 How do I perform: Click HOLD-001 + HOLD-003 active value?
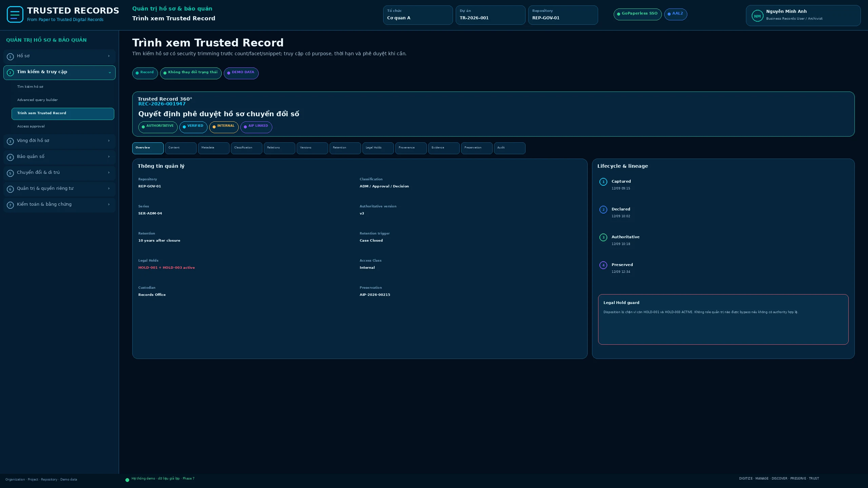coord(166,268)
